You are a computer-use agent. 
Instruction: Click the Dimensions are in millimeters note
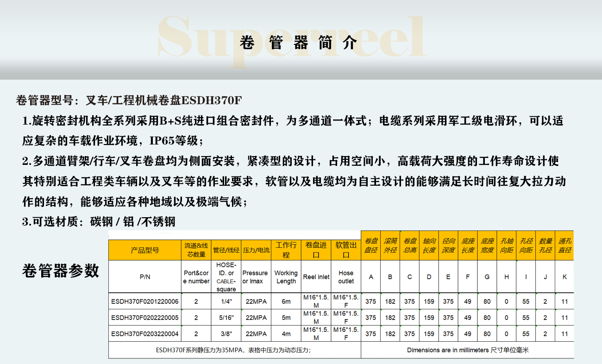pyautogui.click(x=467, y=350)
